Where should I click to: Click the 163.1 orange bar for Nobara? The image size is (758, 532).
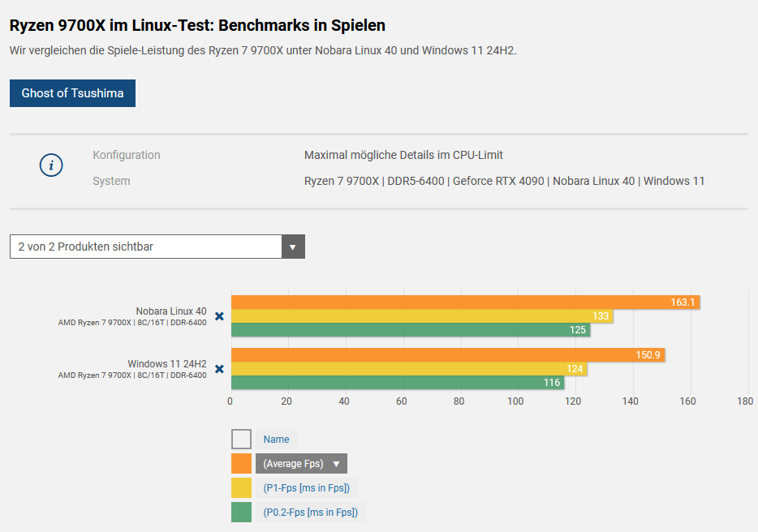pos(466,302)
